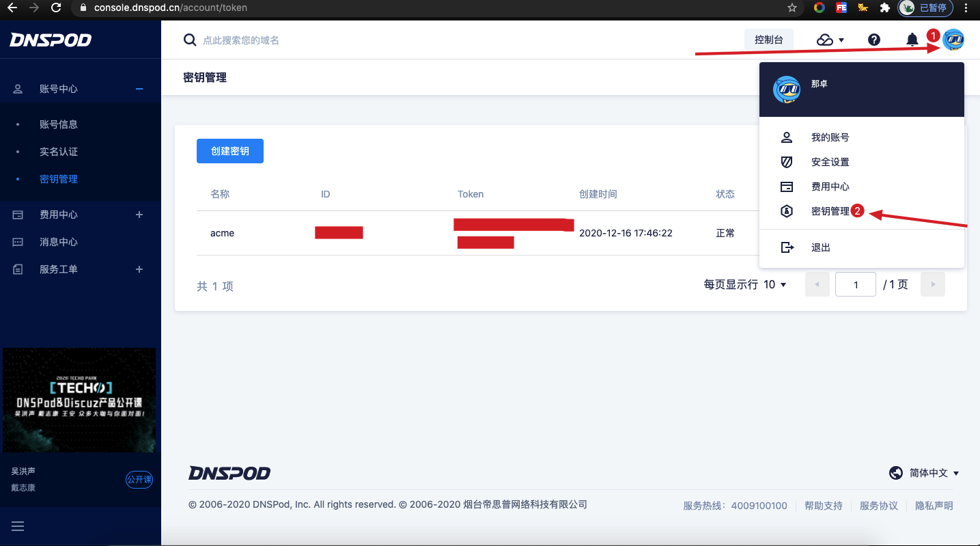
Task: Open the TECHO promo banner
Action: coord(79,400)
